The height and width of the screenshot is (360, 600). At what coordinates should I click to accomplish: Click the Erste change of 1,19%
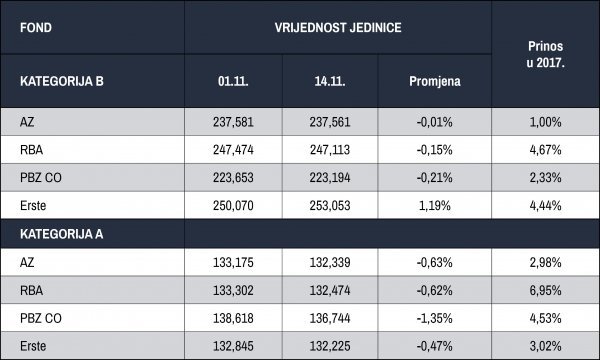[435, 205]
